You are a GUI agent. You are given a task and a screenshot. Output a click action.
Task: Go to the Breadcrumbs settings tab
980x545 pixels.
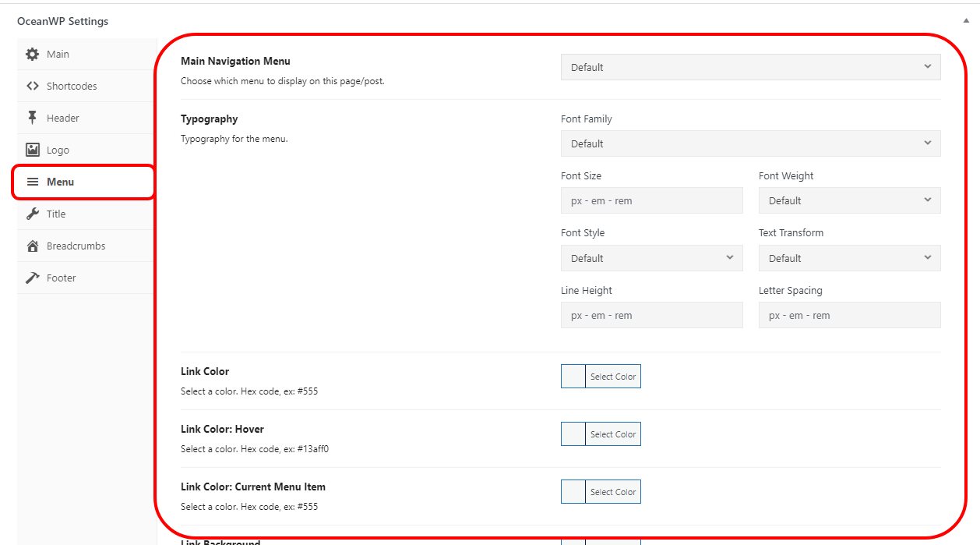coord(86,246)
